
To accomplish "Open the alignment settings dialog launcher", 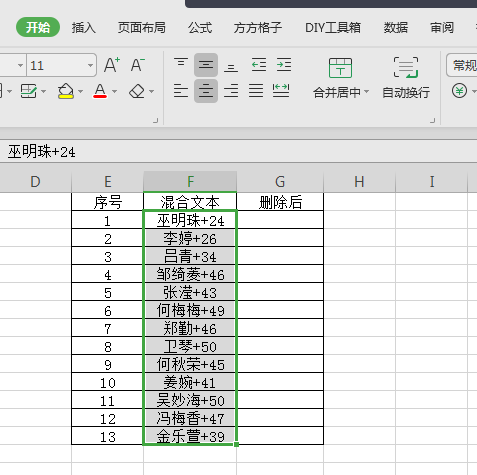I will coord(433,120).
